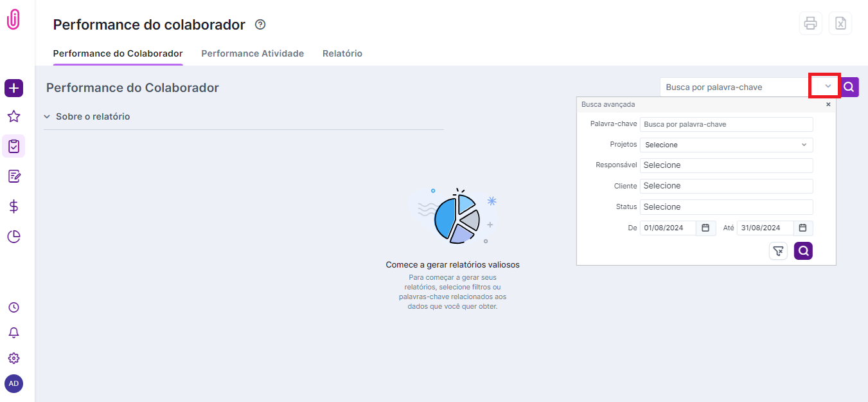Expand the 'Sobre o relatório' section
This screenshot has height=402, width=868.
[87, 116]
